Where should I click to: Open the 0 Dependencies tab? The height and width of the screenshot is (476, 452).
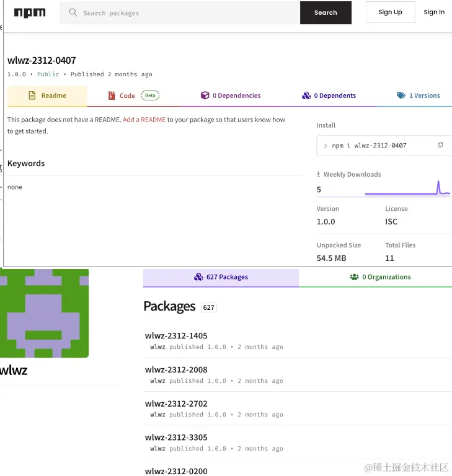(231, 96)
